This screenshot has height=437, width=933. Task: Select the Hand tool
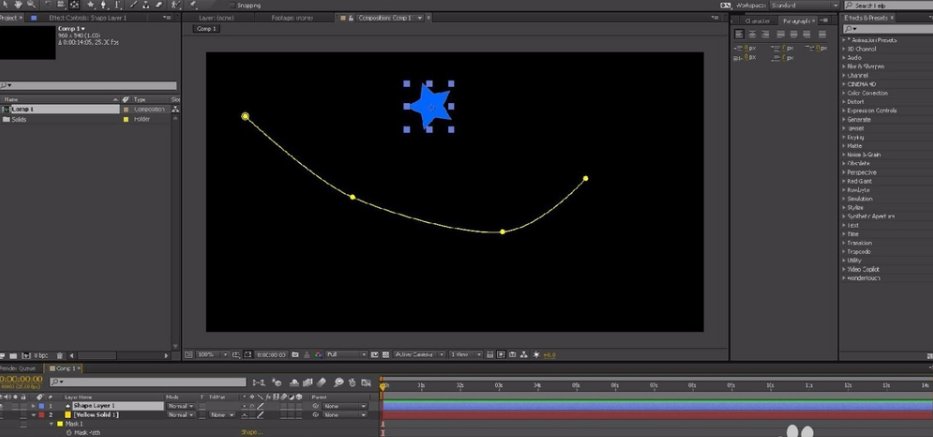click(x=20, y=5)
